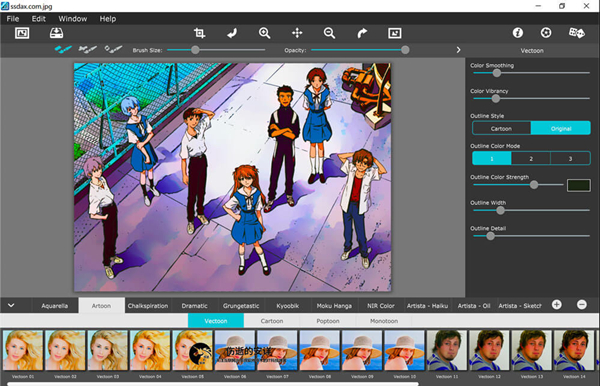Click the presets horizontal scrollbar

click(213, 384)
